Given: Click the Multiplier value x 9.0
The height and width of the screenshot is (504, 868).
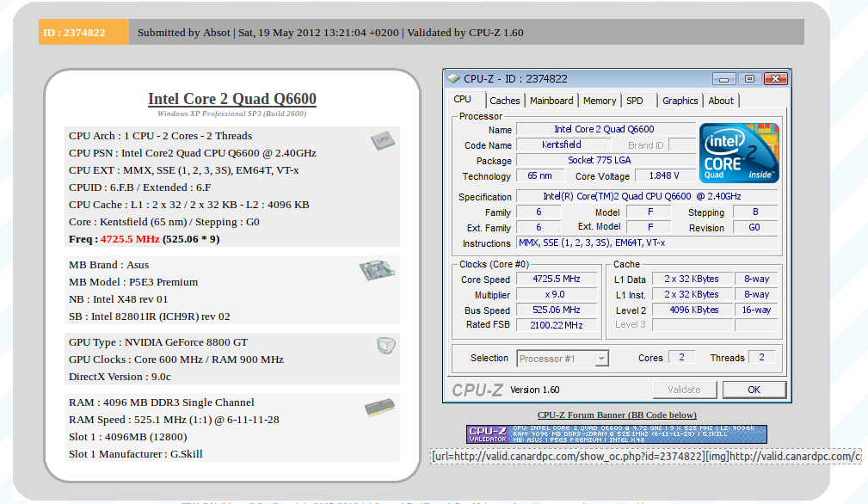Looking at the screenshot, I should [x=557, y=294].
